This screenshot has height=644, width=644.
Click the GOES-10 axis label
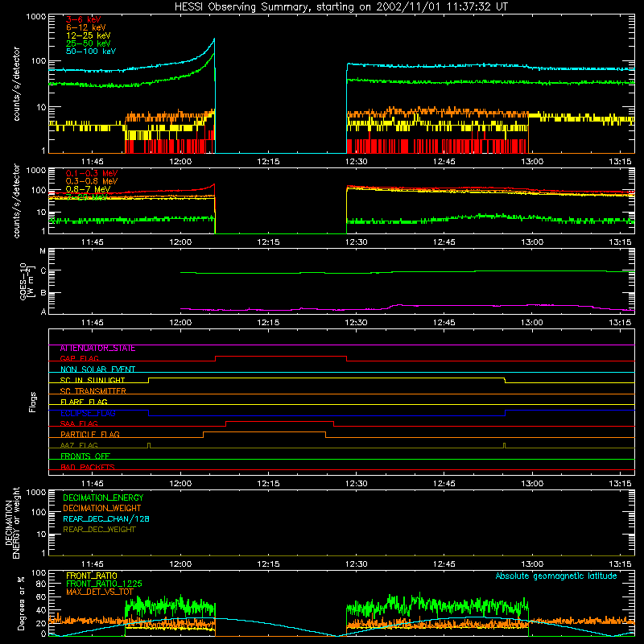pos(26,281)
